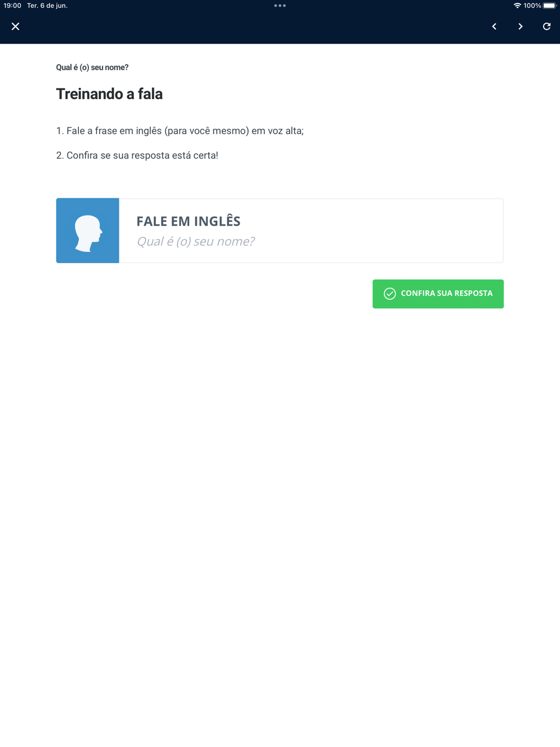
Task: Close the lesson with the X icon
Action: [x=16, y=26]
